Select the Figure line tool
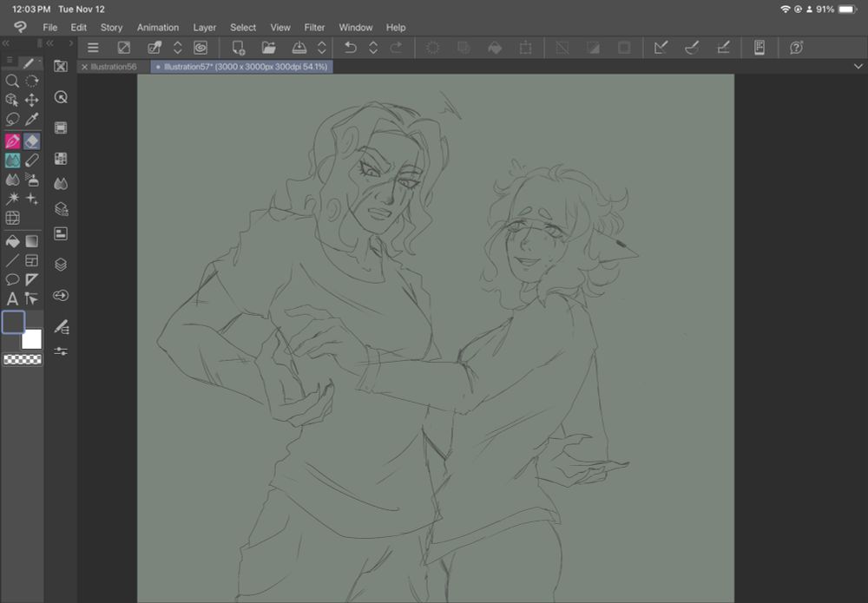The image size is (868, 603). coord(12,260)
